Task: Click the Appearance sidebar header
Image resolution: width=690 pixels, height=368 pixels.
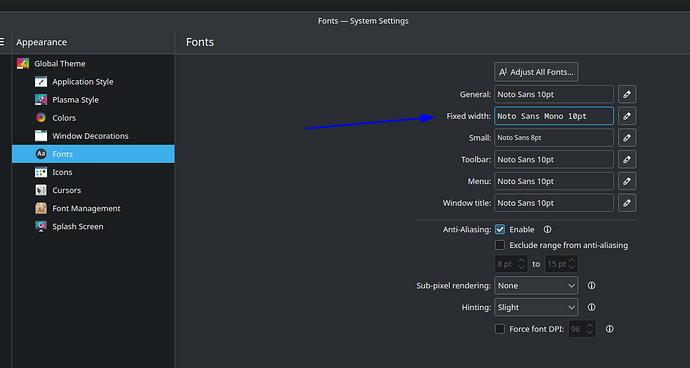Action: [x=41, y=42]
